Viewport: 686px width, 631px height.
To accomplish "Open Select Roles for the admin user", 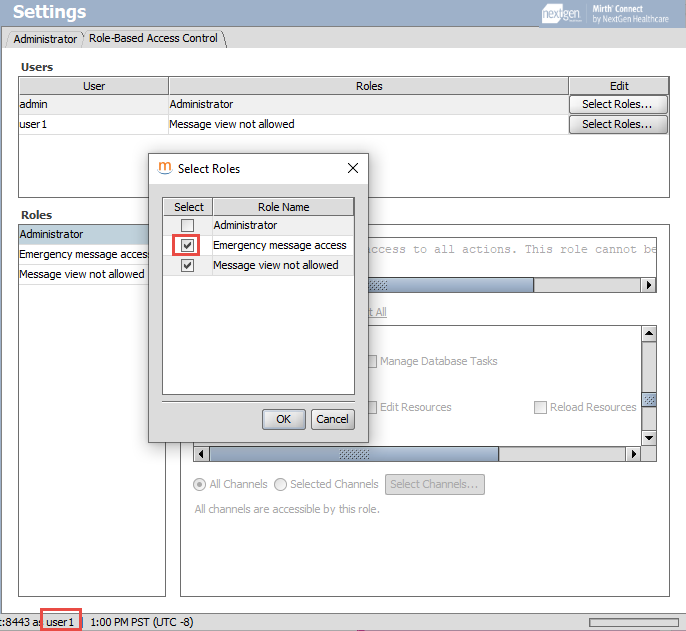I will pos(617,104).
